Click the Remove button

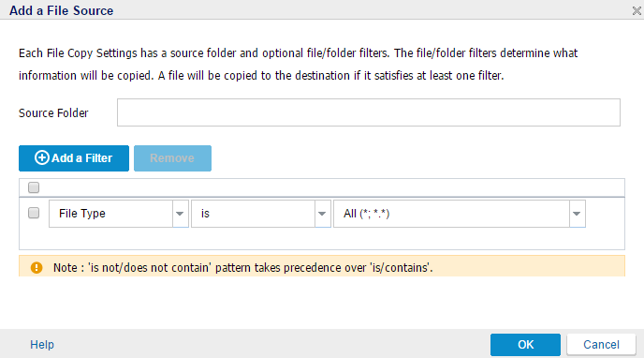click(172, 158)
